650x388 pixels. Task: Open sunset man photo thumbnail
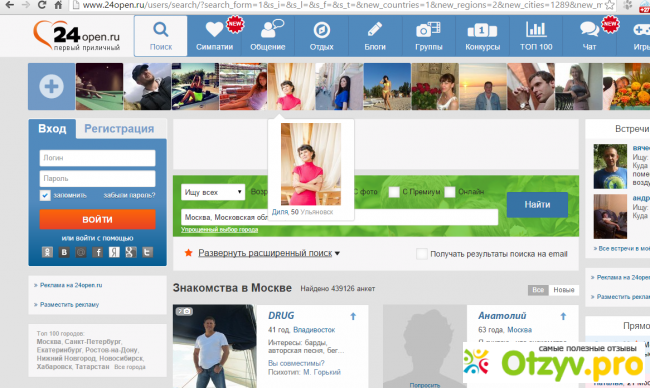click(x=483, y=86)
